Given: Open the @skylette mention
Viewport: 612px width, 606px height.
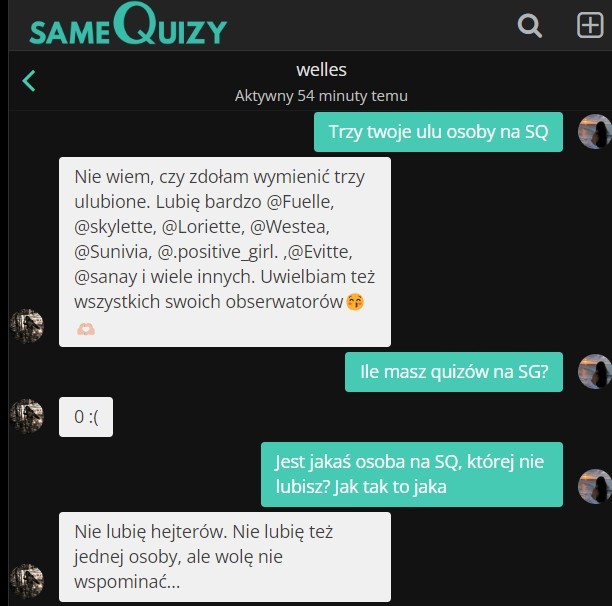Looking at the screenshot, I should 115,227.
